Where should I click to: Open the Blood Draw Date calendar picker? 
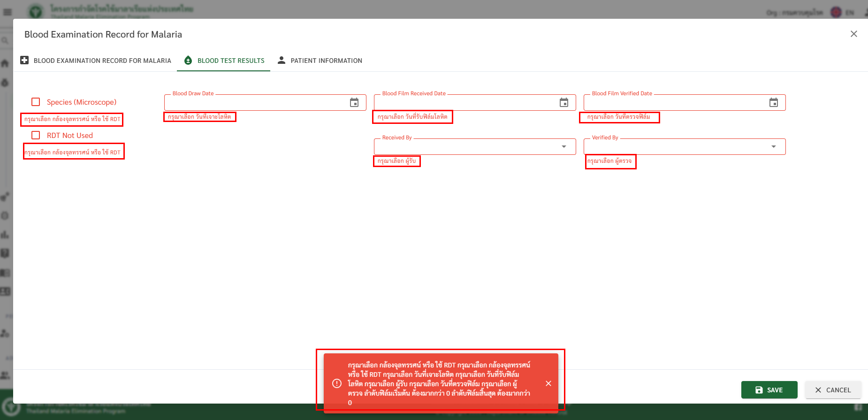coord(354,102)
